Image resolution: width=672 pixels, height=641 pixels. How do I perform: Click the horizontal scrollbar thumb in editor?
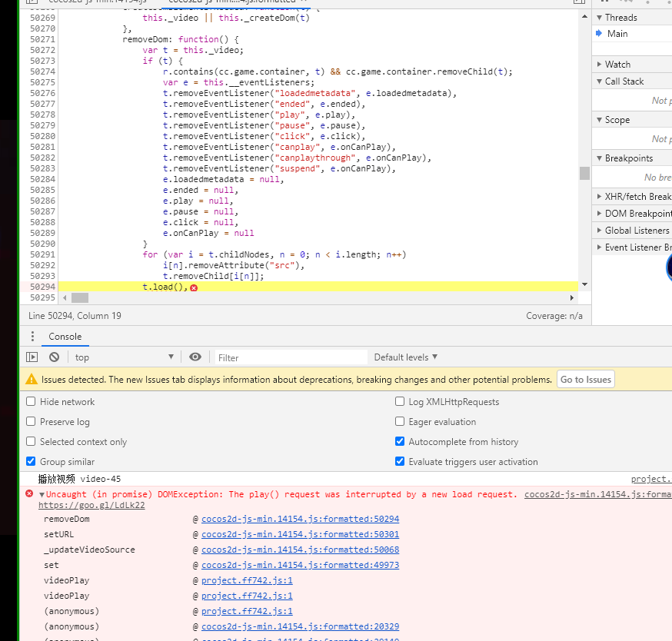click(80, 297)
